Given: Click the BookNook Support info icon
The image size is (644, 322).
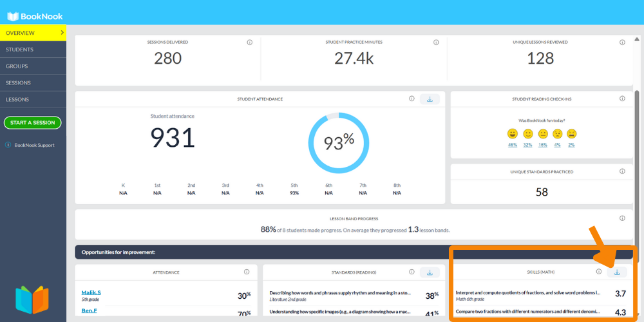Looking at the screenshot, I should click(x=8, y=145).
